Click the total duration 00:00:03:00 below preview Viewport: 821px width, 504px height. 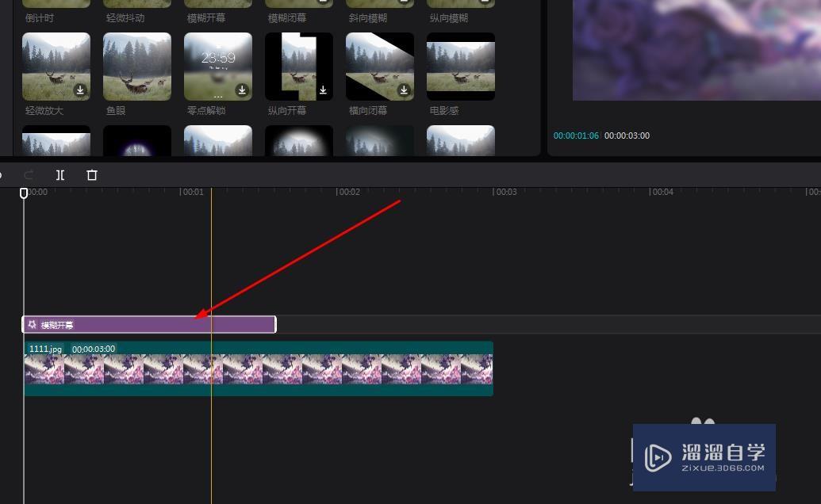coord(627,136)
